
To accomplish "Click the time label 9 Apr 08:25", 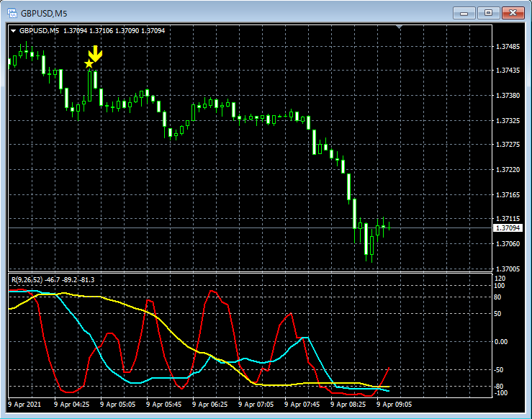I will click(x=348, y=405).
